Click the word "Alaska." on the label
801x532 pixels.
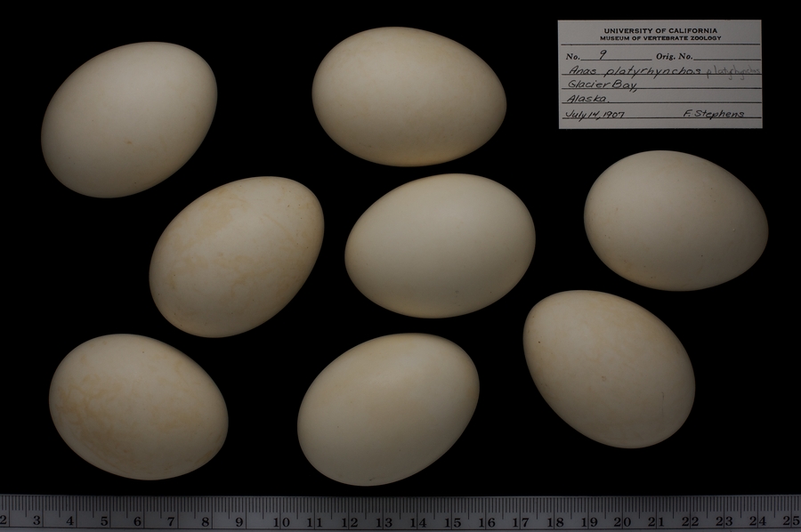click(588, 99)
